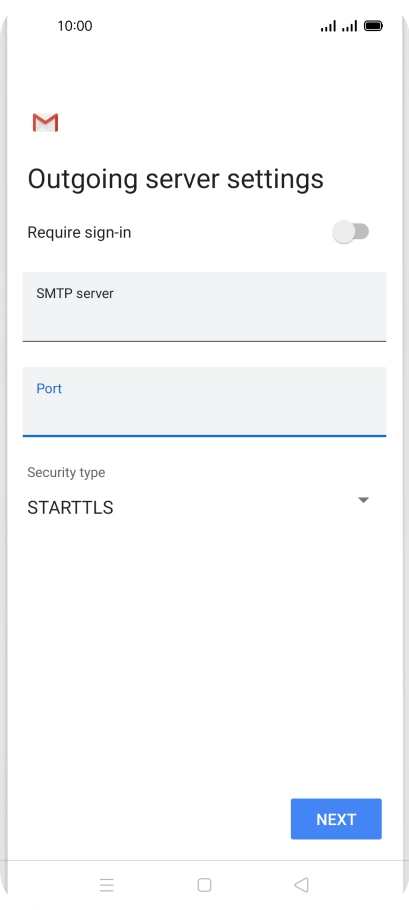Tap the back navigation triangle icon
This screenshot has width=409, height=910.
click(x=301, y=884)
